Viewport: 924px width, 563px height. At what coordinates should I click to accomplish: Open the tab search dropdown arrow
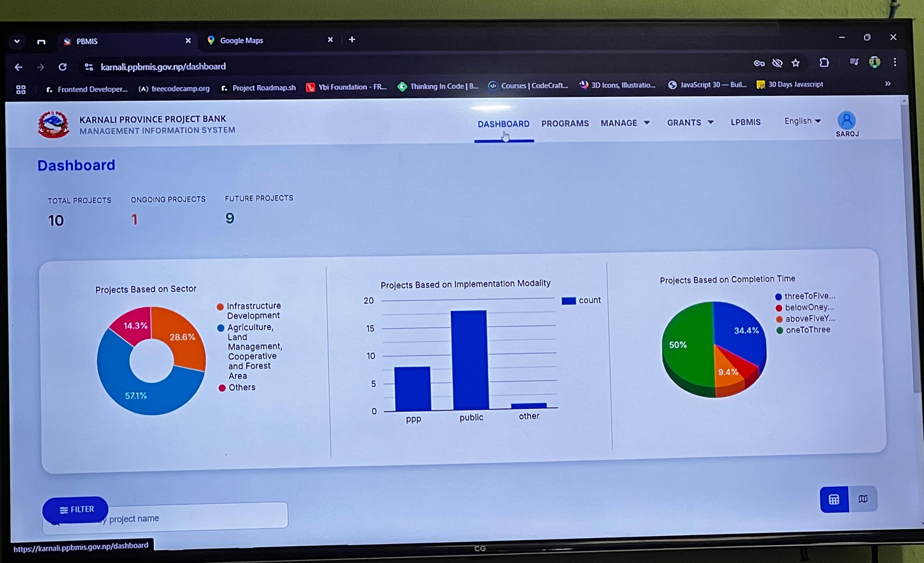[17, 42]
